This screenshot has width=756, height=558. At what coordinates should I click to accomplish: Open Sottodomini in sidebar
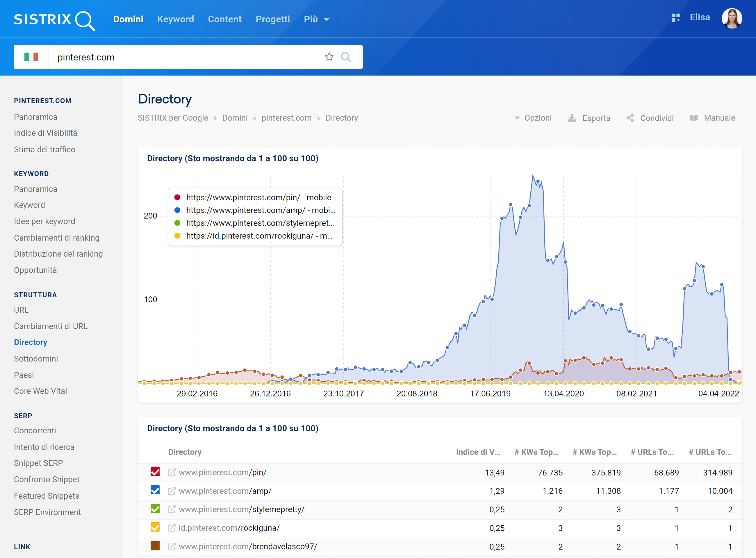click(x=36, y=359)
